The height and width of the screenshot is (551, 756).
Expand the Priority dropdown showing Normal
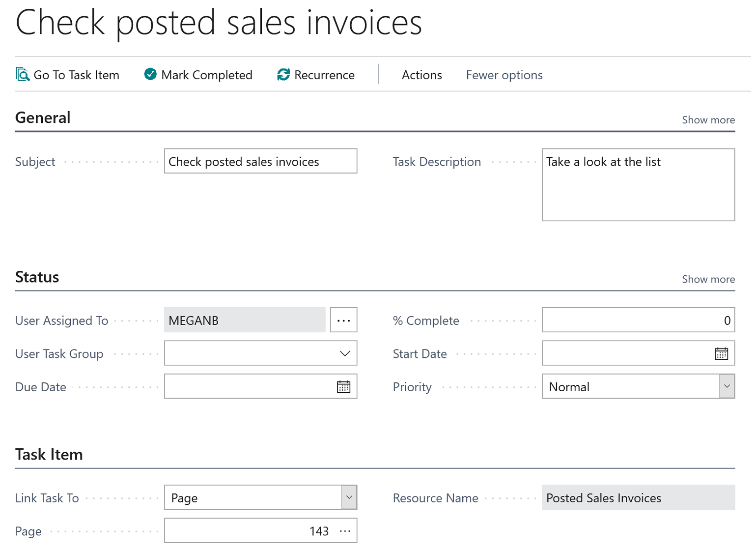click(727, 386)
